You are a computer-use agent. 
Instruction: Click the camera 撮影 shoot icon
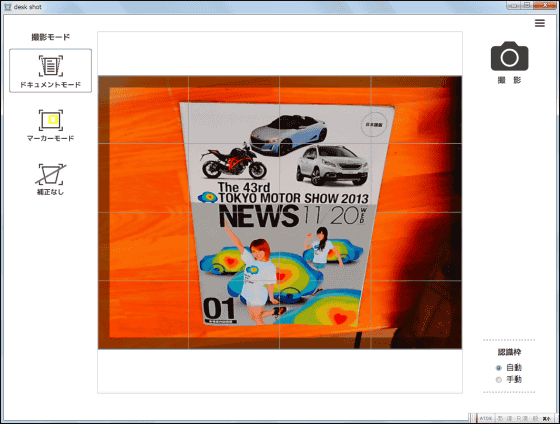coord(509,56)
